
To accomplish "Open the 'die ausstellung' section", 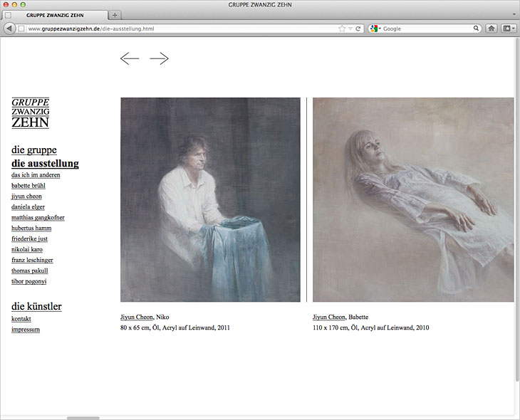I will point(45,164).
